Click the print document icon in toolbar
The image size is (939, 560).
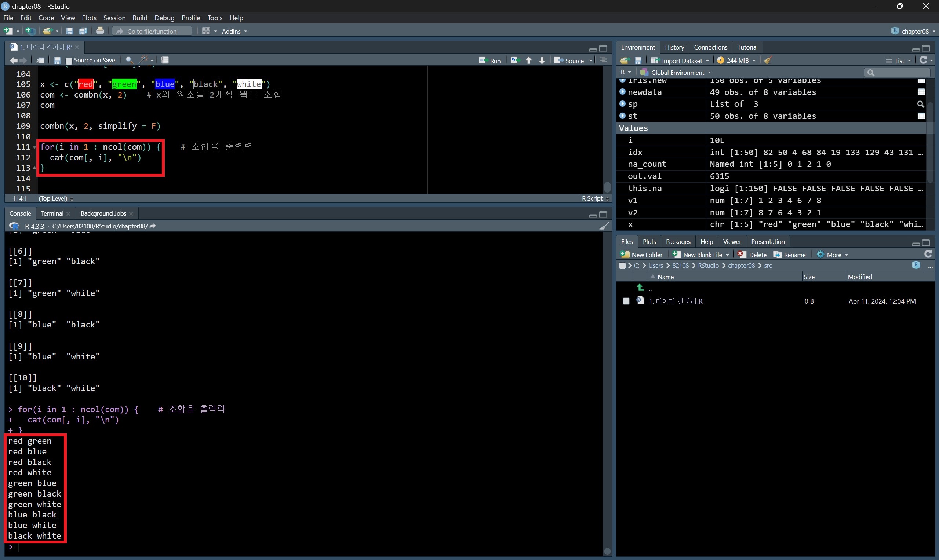coord(100,31)
